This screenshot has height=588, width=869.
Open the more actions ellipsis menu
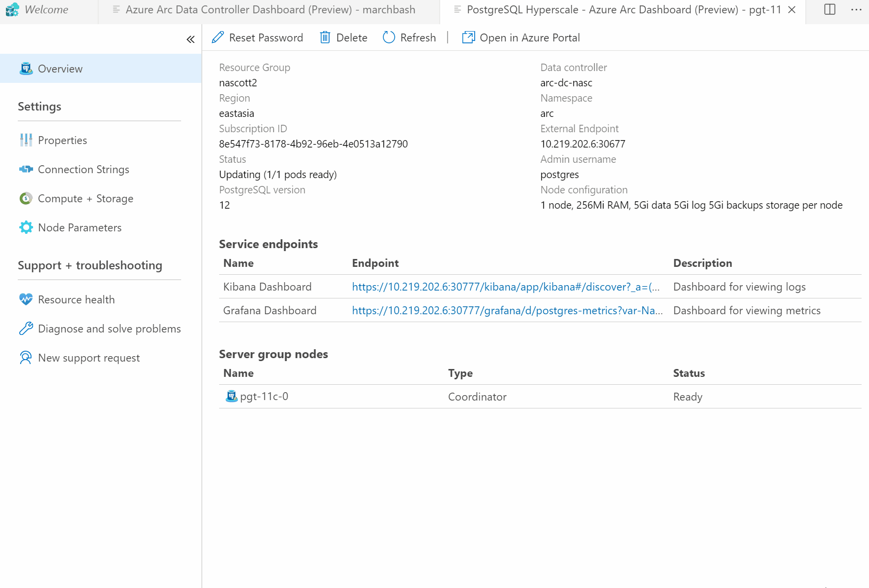(857, 9)
